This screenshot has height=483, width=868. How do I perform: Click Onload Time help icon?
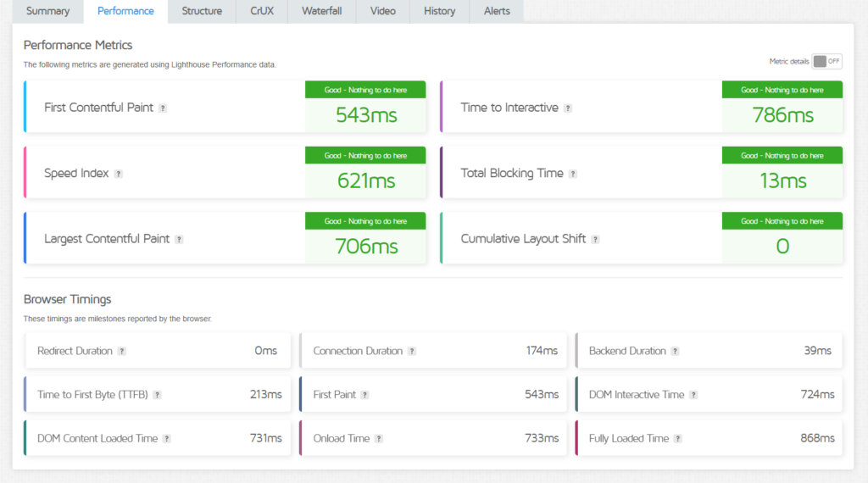point(379,439)
